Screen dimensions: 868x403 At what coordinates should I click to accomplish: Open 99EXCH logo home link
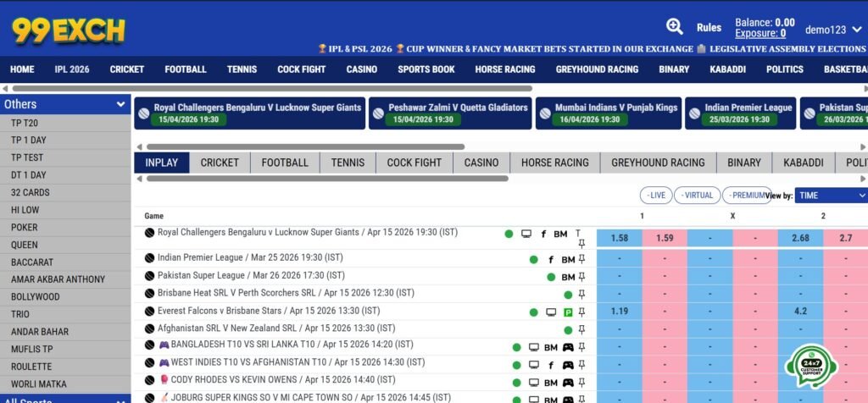(69, 30)
